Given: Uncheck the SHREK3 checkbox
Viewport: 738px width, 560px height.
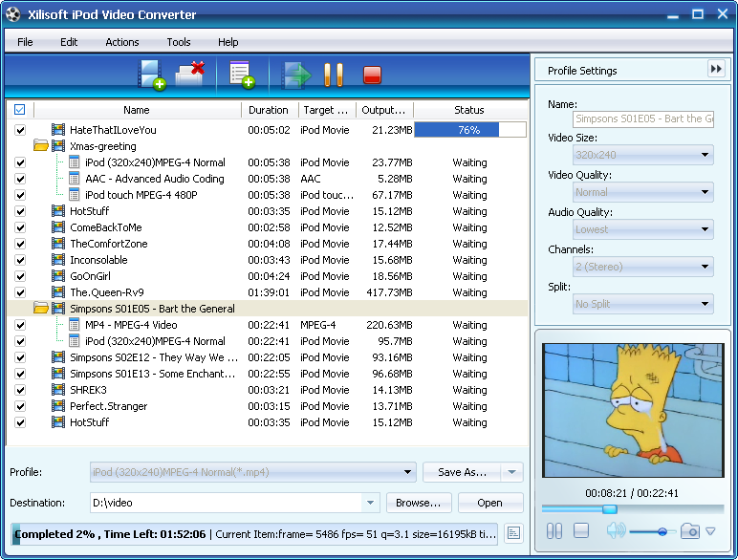Looking at the screenshot, I should (20, 390).
